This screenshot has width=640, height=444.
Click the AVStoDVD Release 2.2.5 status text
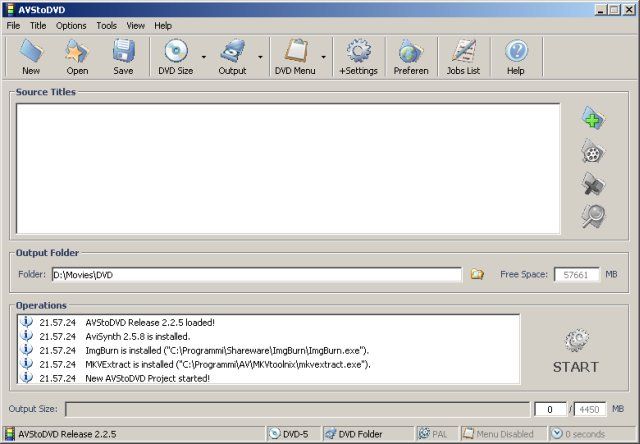coord(67,434)
